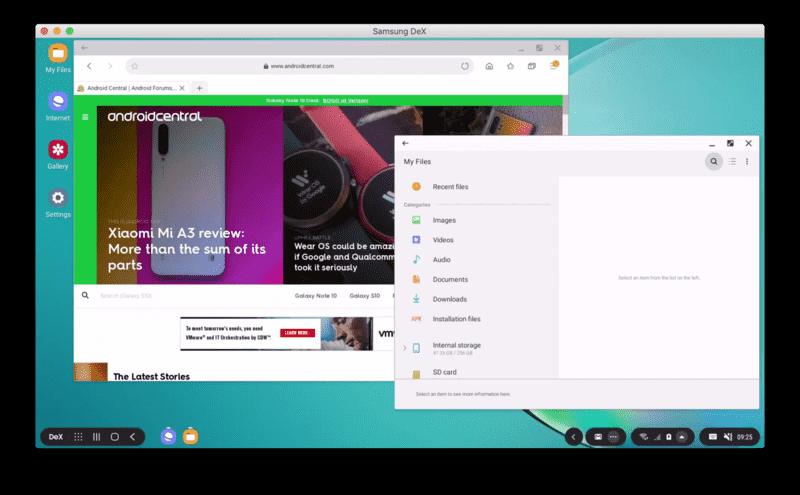Click the 09:25 clock
800x495 pixels.
[x=744, y=437]
